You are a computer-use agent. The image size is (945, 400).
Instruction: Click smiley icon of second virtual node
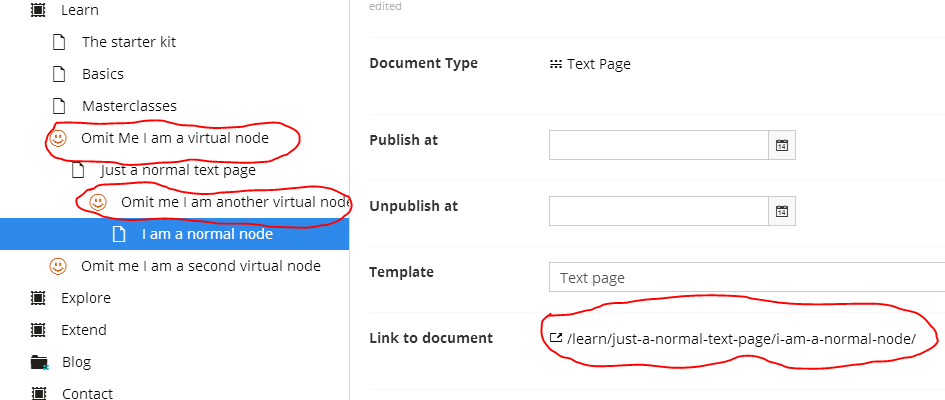pos(58,266)
